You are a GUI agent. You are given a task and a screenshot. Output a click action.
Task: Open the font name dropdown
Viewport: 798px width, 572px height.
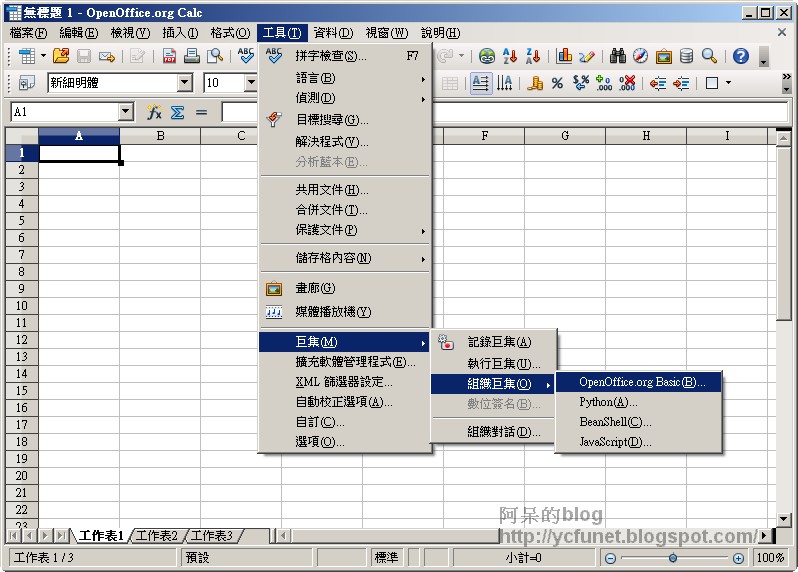coord(185,82)
